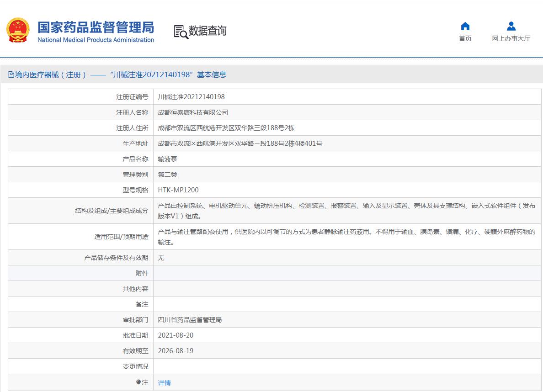
Task: Click the 其他内容 row label
Action: 135,289
